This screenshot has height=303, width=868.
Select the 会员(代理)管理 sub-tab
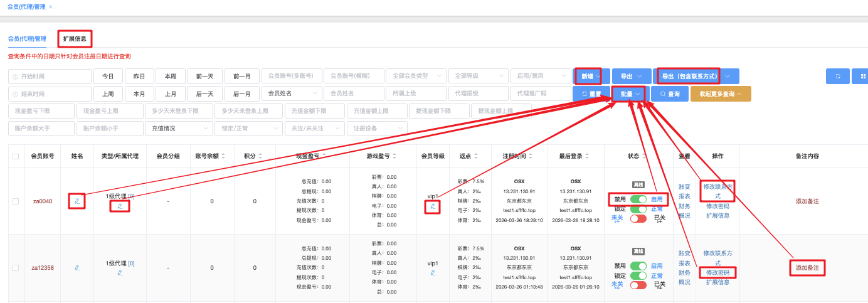(x=27, y=39)
